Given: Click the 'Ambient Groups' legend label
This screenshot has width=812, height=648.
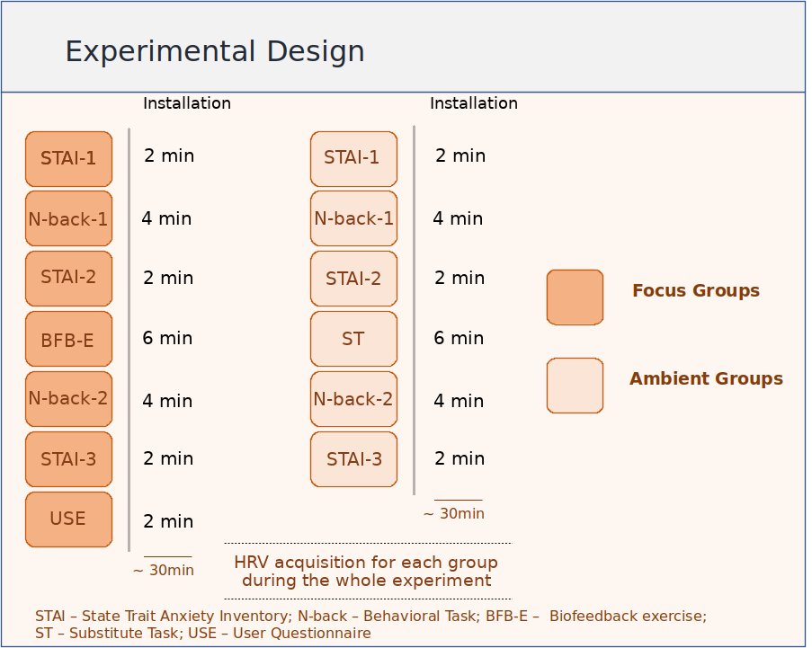Looking at the screenshot, I should (707, 379).
